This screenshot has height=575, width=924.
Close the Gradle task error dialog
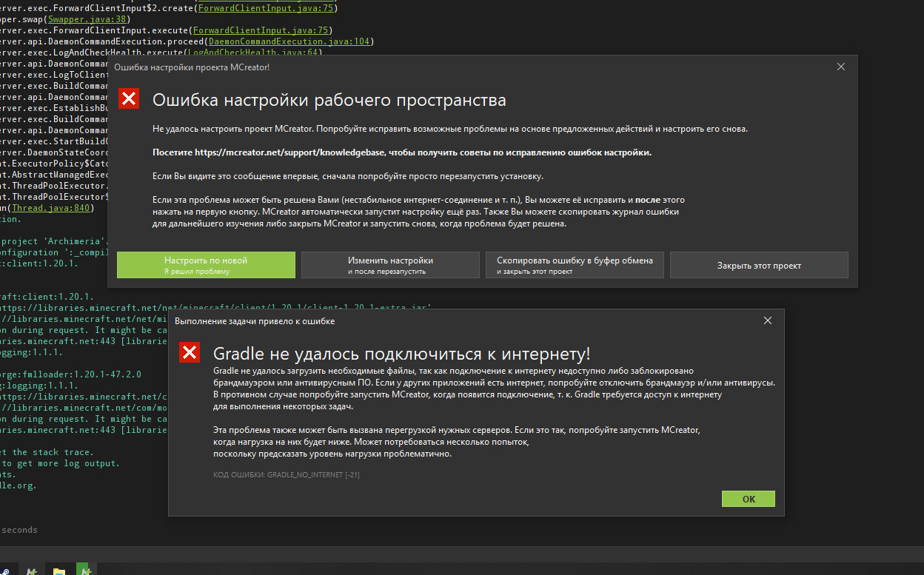click(768, 320)
